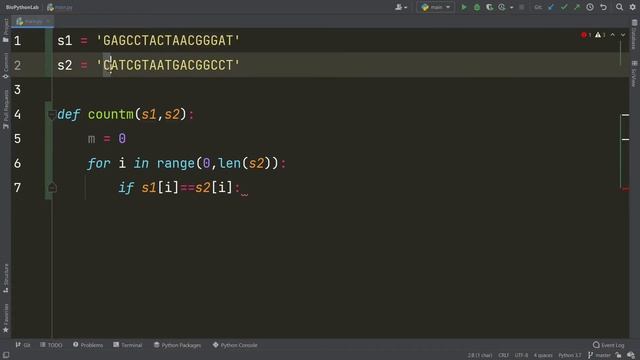Image resolution: width=640 pixels, height=360 pixels.
Task: Run with coverage shield icon
Action: click(489, 7)
